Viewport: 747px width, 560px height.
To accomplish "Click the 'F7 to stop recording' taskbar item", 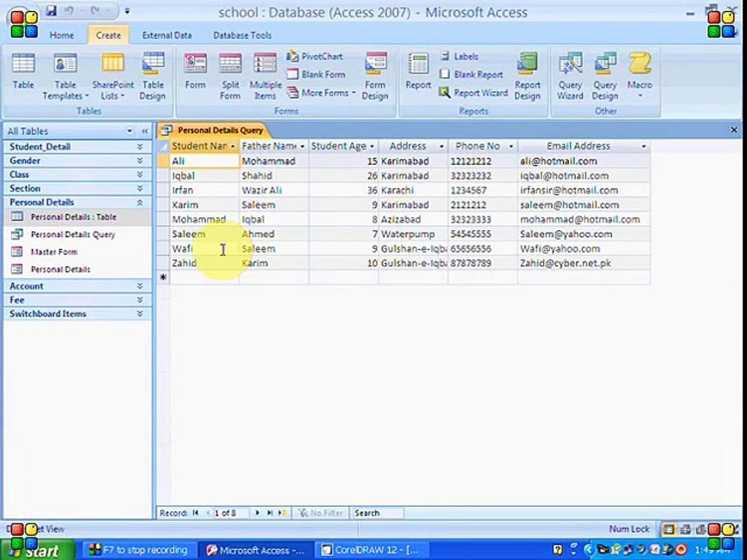I will point(139,551).
